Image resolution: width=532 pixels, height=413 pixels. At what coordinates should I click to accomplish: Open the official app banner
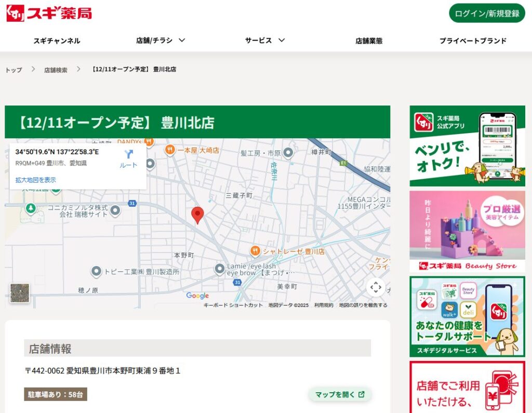(x=467, y=146)
